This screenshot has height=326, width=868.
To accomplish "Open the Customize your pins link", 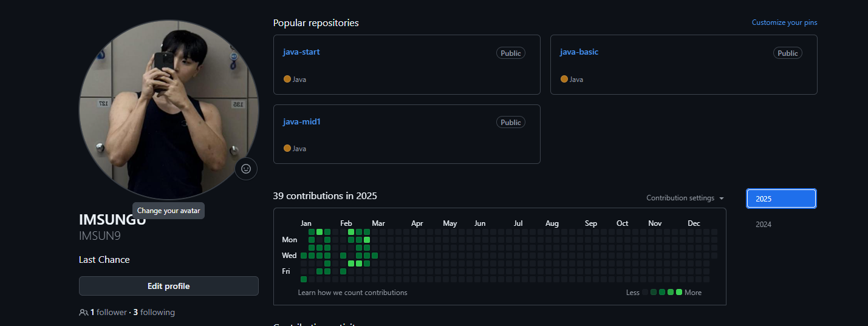I will [784, 22].
